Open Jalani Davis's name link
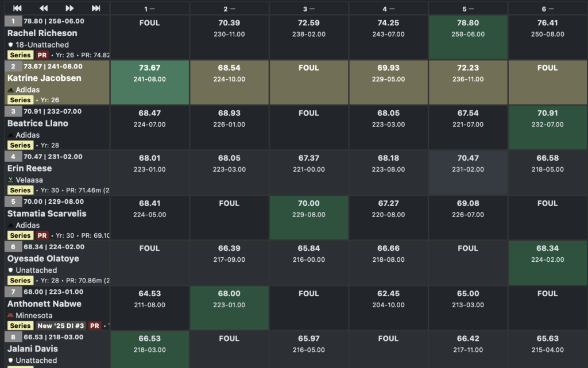 point(32,348)
